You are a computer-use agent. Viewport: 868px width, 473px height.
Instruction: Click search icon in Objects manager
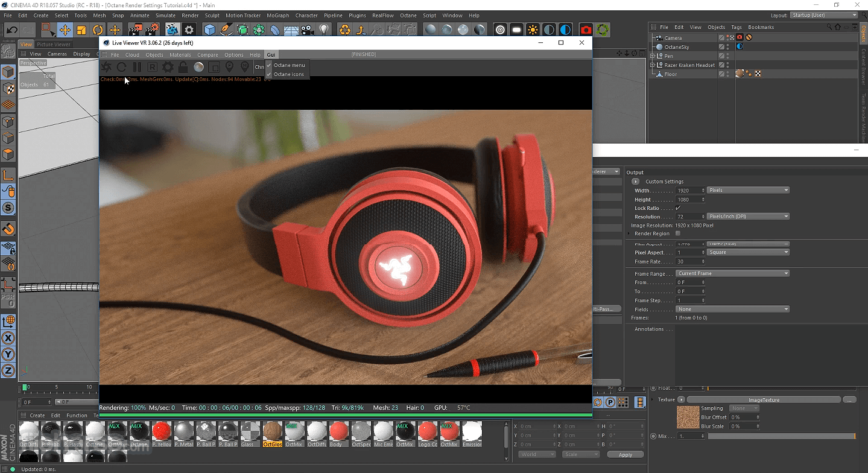830,27
